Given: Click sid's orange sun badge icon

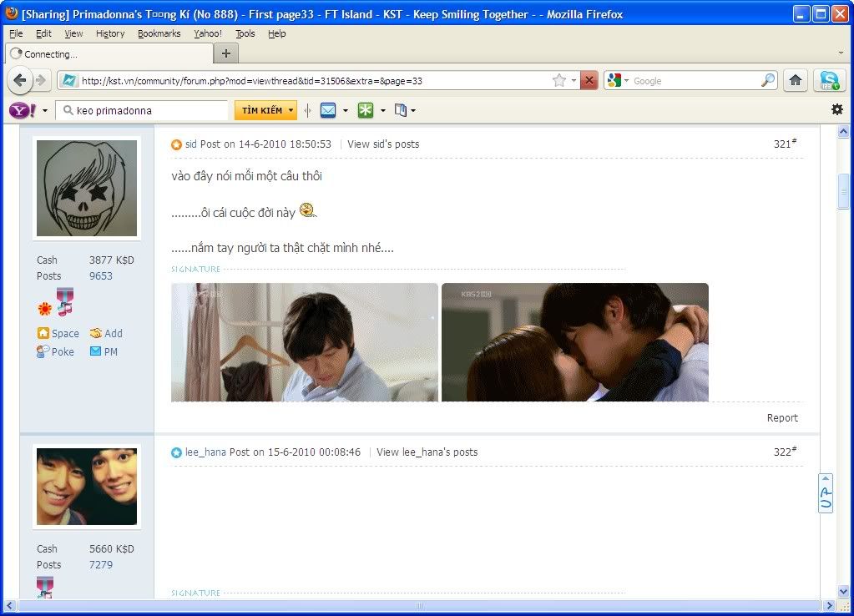Looking at the screenshot, I should 44,309.
